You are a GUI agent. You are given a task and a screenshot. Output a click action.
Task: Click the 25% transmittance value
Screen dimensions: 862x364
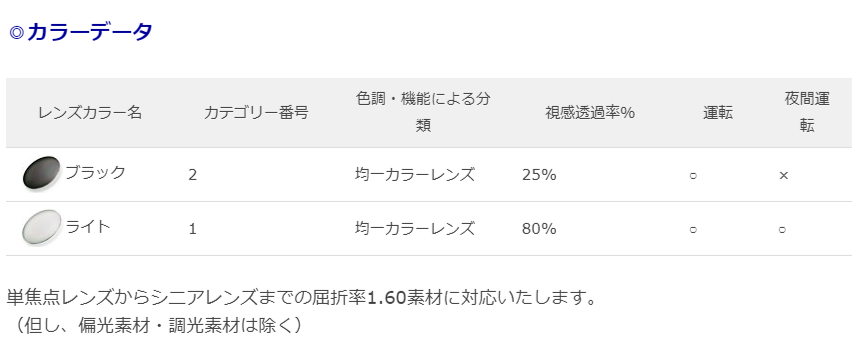coord(539,175)
